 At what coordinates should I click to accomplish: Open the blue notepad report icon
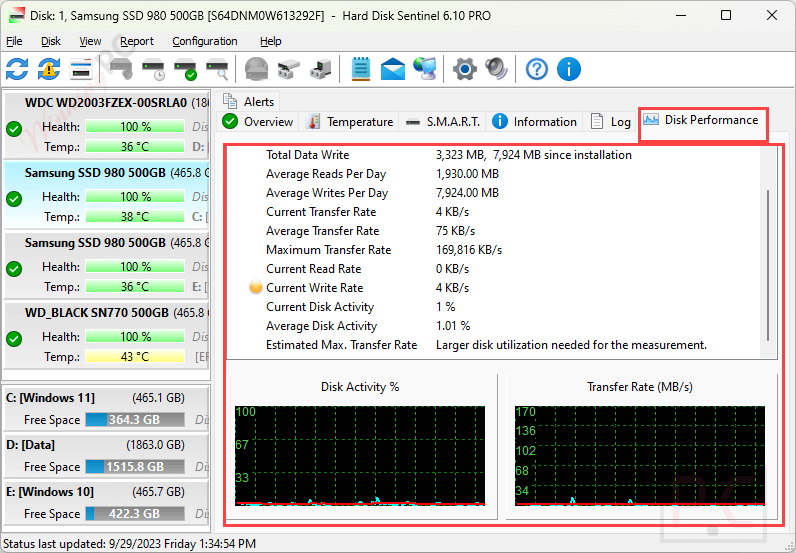click(361, 69)
